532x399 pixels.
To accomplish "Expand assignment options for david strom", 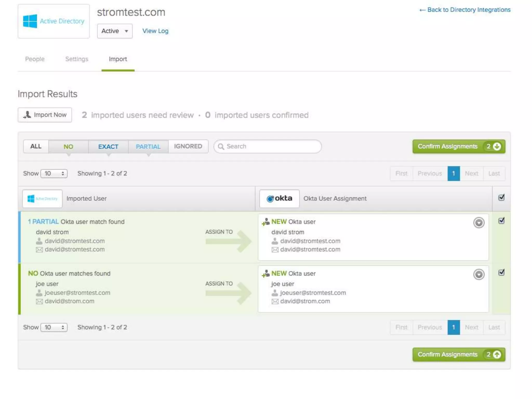I will tap(478, 223).
